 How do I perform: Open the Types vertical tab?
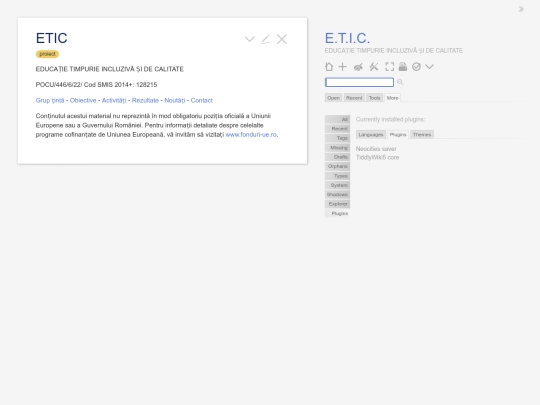point(338,176)
